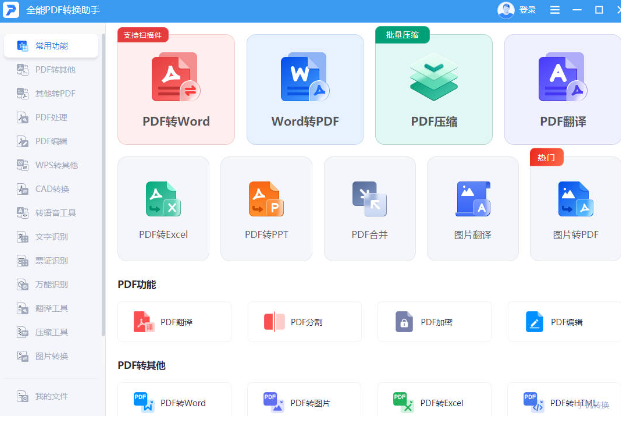
Task: Open the hamburger menu in title bar
Action: click(555, 10)
